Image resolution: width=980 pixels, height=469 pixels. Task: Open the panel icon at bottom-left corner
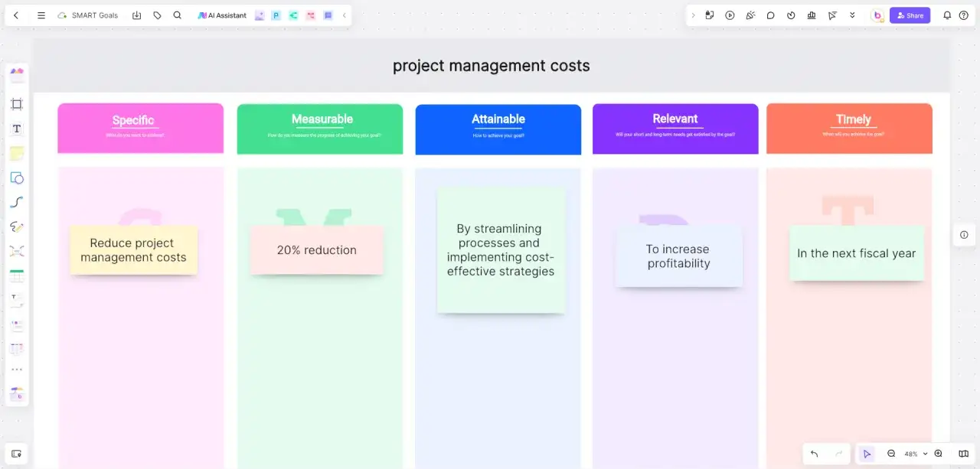pos(17,453)
